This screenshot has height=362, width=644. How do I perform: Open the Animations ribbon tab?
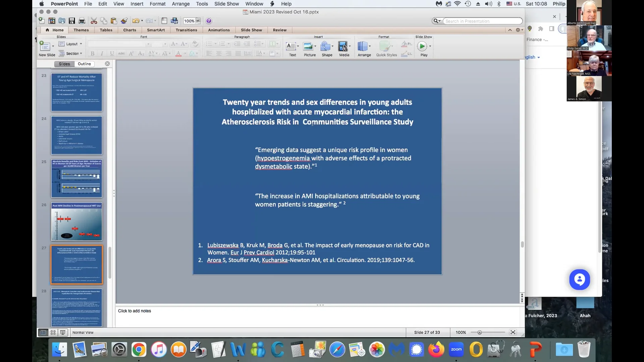(219, 30)
